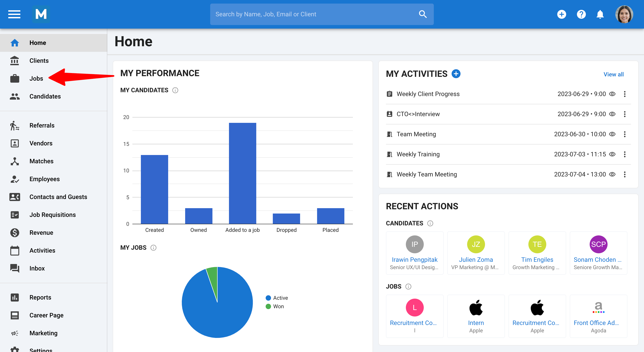Image resolution: width=644 pixels, height=352 pixels.
Task: Toggle eye for Weekly Training
Action: tap(612, 154)
